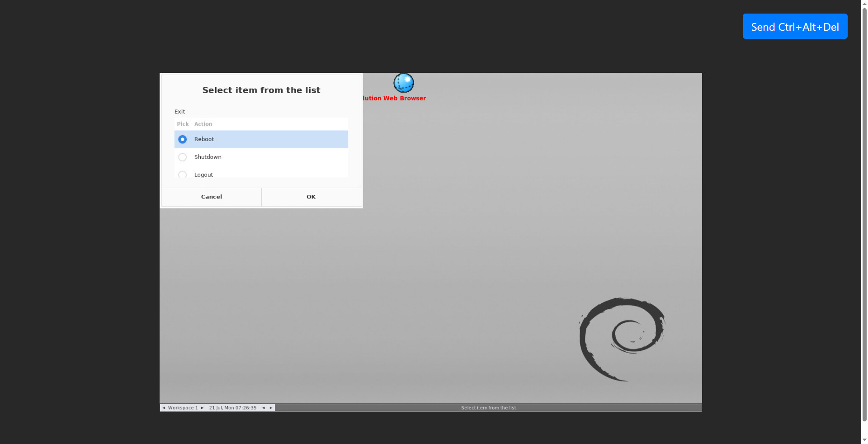The width and height of the screenshot is (868, 444).
Task: Click the taskbar date and time clock
Action: tap(232, 408)
